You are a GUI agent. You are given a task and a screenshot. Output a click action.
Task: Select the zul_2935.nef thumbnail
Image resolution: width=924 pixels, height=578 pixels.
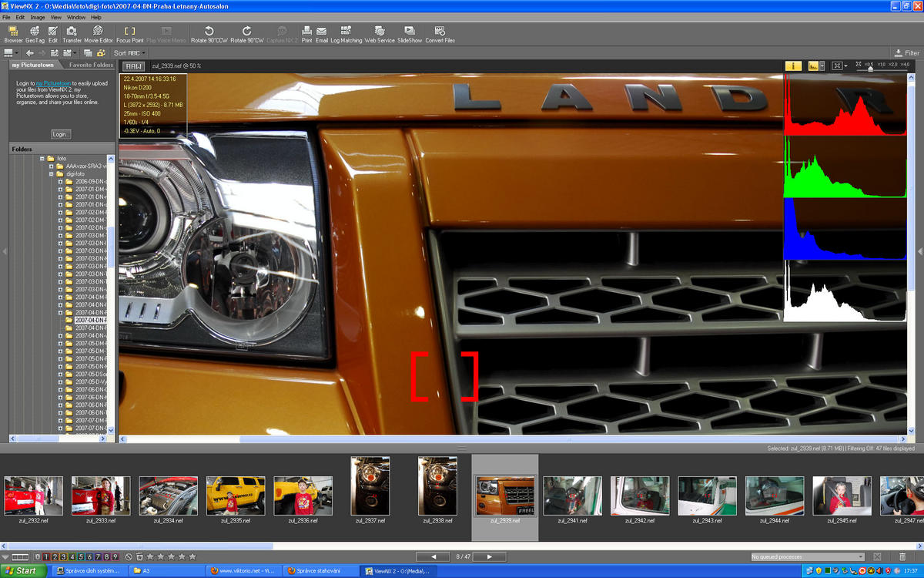pos(236,496)
